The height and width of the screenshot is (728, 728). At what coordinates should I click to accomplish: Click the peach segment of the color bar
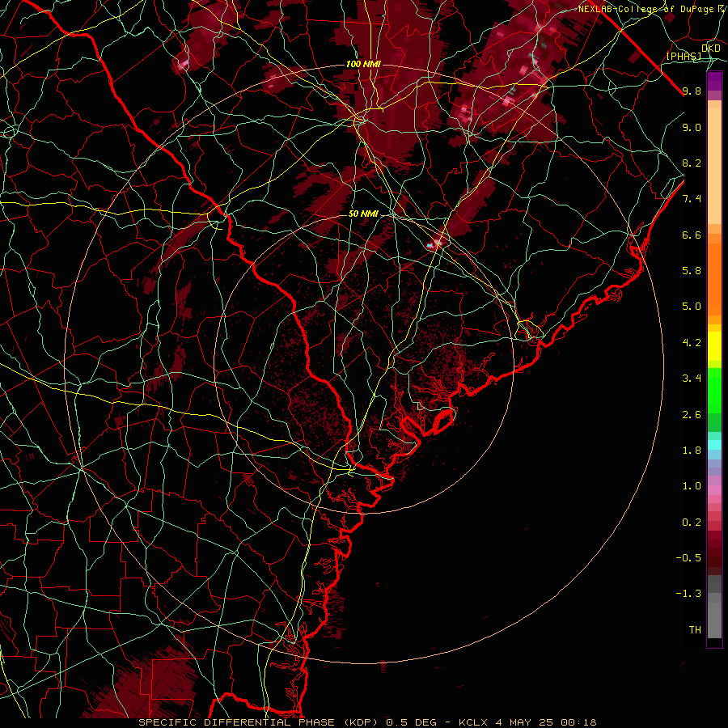pyautogui.click(x=714, y=167)
